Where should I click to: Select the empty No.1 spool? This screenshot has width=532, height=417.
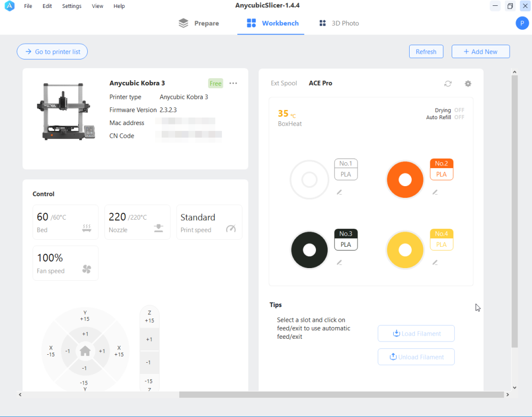point(310,179)
